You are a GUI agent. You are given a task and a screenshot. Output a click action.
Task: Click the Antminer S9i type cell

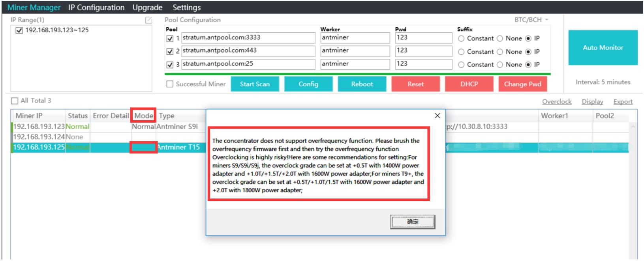(x=177, y=127)
